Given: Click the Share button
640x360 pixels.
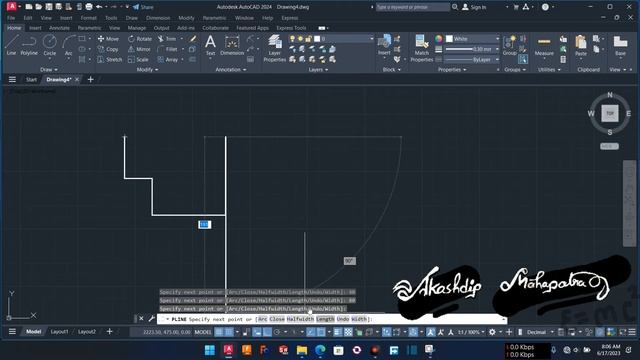Looking at the screenshot, I should (143, 7).
